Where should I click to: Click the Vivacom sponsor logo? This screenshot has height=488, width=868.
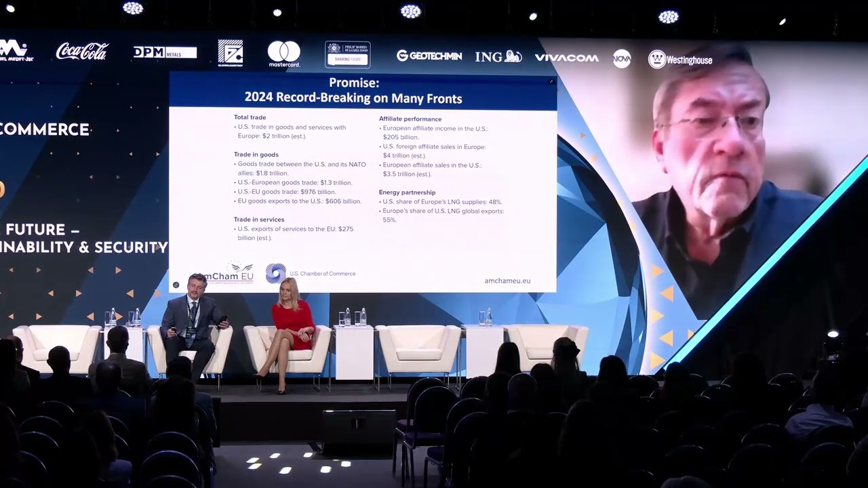pyautogui.click(x=566, y=58)
